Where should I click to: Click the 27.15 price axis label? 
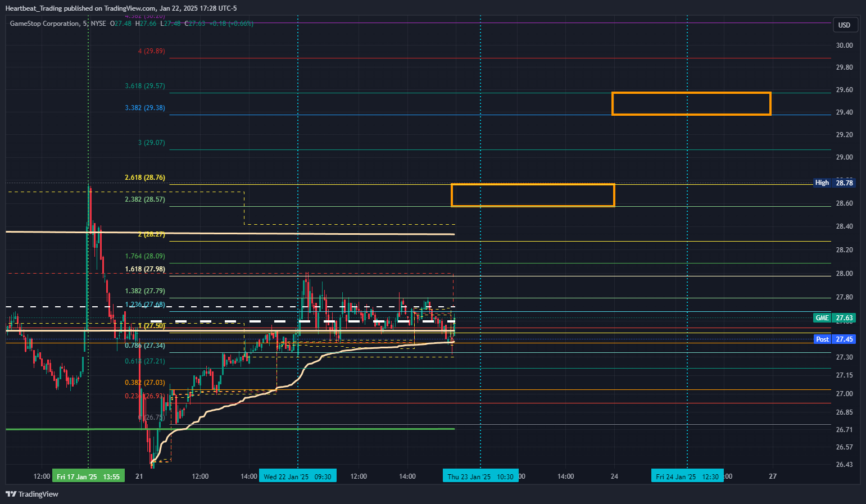pyautogui.click(x=844, y=375)
